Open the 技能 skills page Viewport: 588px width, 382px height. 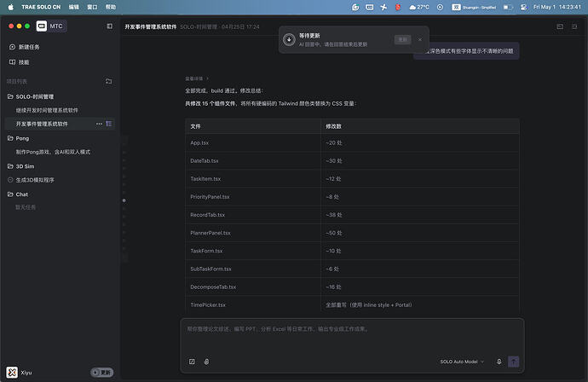click(19, 62)
